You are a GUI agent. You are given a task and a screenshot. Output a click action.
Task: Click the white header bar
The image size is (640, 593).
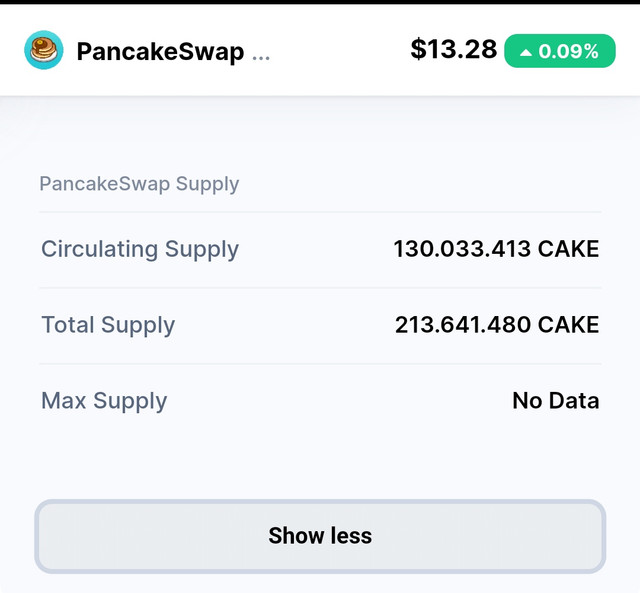(320, 50)
